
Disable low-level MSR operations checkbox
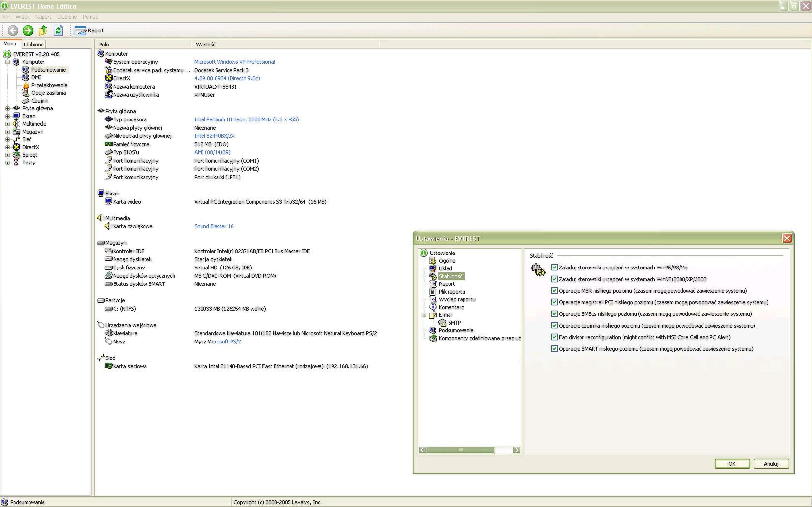coord(554,291)
